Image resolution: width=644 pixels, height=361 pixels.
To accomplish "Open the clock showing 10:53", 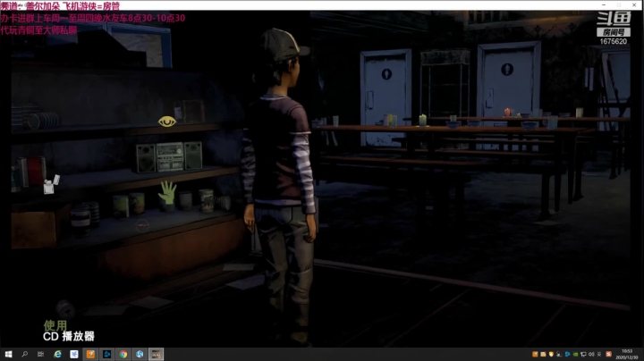I will click(x=627, y=354).
